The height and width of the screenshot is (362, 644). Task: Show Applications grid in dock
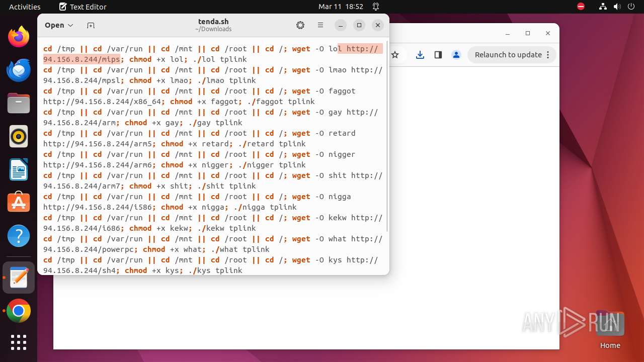click(x=19, y=342)
